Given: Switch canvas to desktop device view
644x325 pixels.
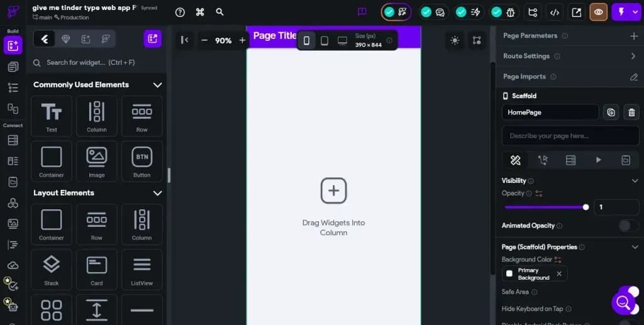Looking at the screenshot, I should coord(342,40).
